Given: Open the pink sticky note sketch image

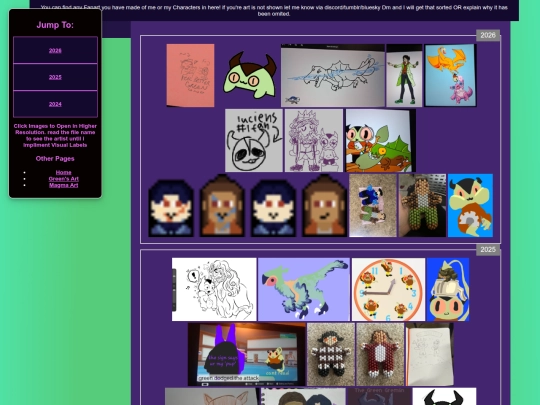Looking at the screenshot, I should 190,75.
